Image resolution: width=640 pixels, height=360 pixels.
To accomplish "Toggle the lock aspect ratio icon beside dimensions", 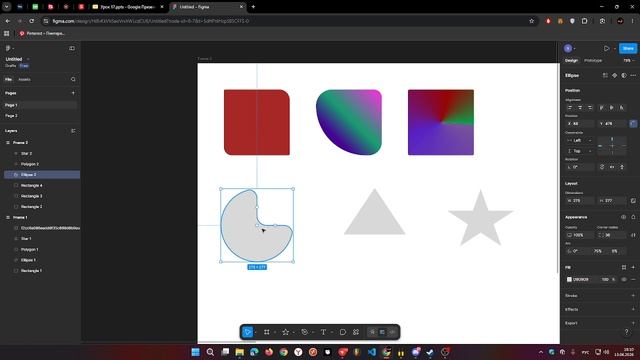I will coord(633,201).
